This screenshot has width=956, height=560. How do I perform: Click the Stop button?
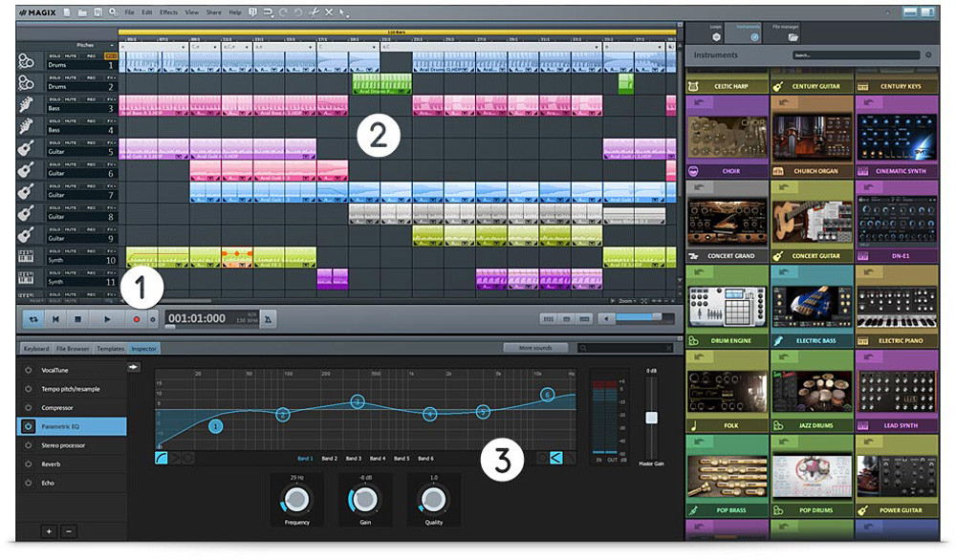pos(78,318)
